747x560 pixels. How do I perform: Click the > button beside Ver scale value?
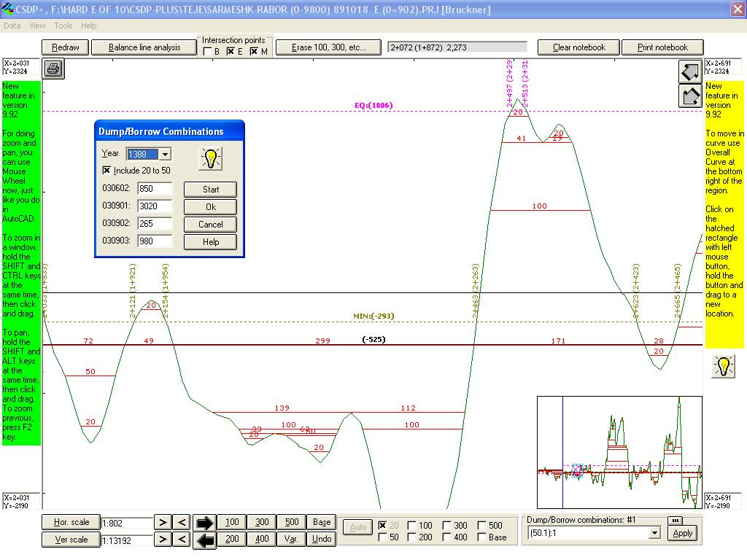[163, 539]
